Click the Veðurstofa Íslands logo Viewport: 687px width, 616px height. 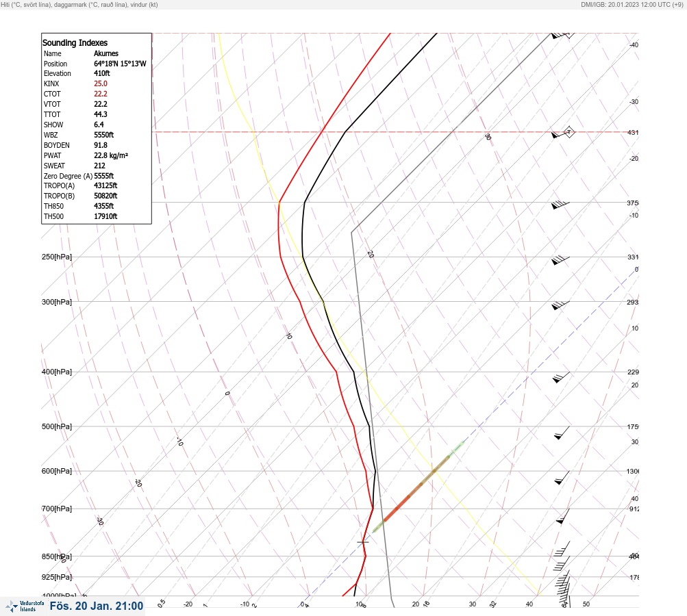coord(25,606)
